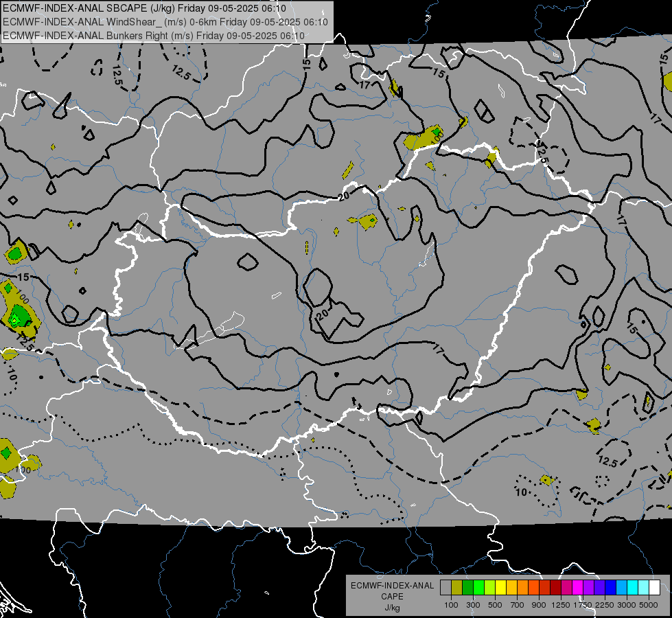Click the WindShear_ (m/s) 0-6km title line
Viewport: 672px width, 618px height.
tap(165, 22)
